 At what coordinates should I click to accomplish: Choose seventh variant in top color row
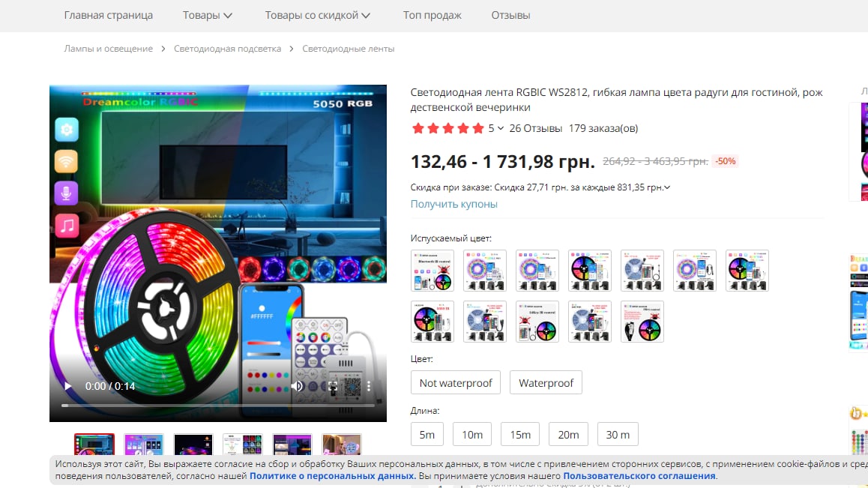[x=747, y=271]
